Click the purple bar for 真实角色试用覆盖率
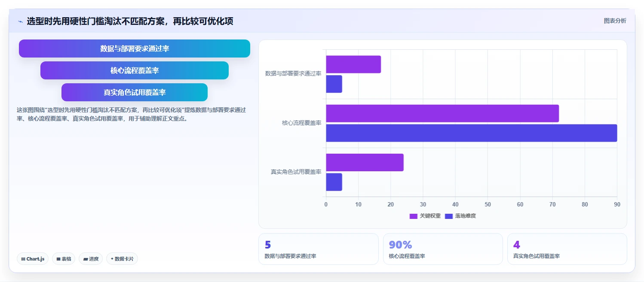The height and width of the screenshot is (282, 644). tap(365, 163)
